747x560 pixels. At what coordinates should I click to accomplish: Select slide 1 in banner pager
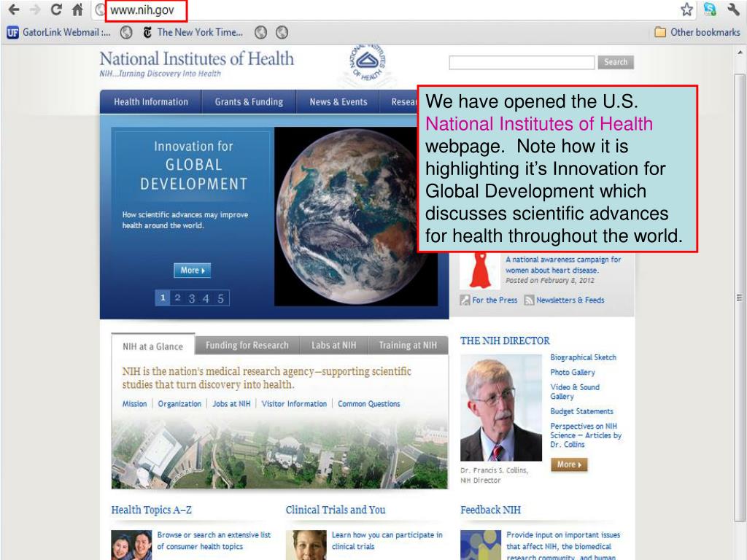click(x=163, y=298)
